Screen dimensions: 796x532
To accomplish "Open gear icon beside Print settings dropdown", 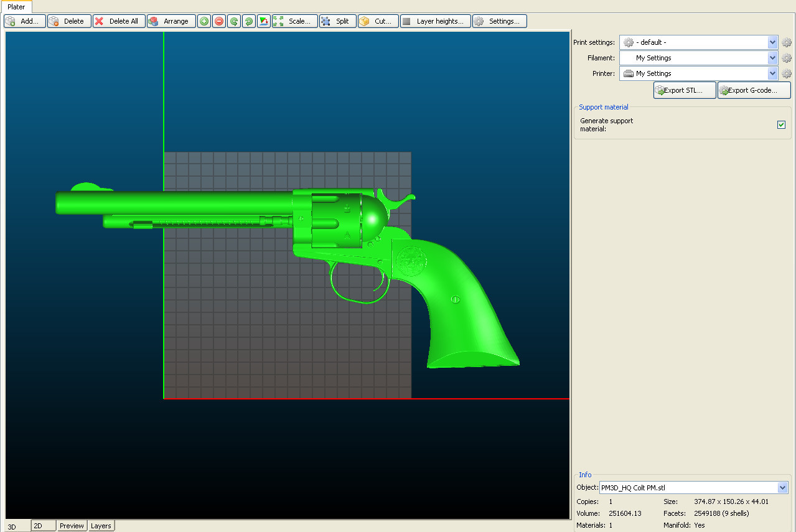I will 787,42.
